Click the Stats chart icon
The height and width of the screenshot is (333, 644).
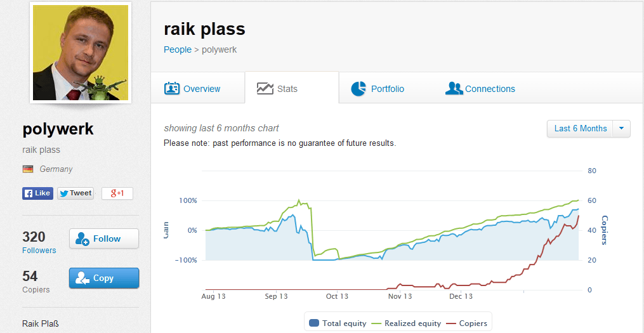point(265,89)
